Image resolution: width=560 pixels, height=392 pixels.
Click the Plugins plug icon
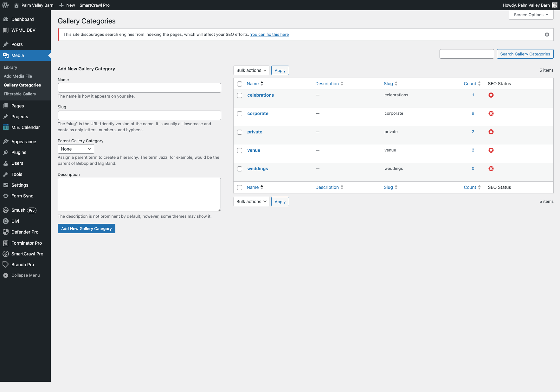(x=6, y=152)
